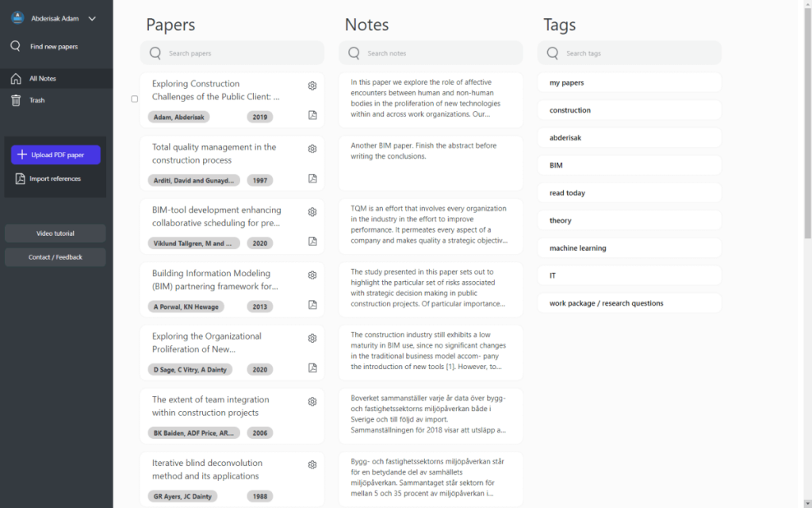
Task: Open settings gear for Exploring Construction Challenges paper
Action: pyautogui.click(x=312, y=86)
